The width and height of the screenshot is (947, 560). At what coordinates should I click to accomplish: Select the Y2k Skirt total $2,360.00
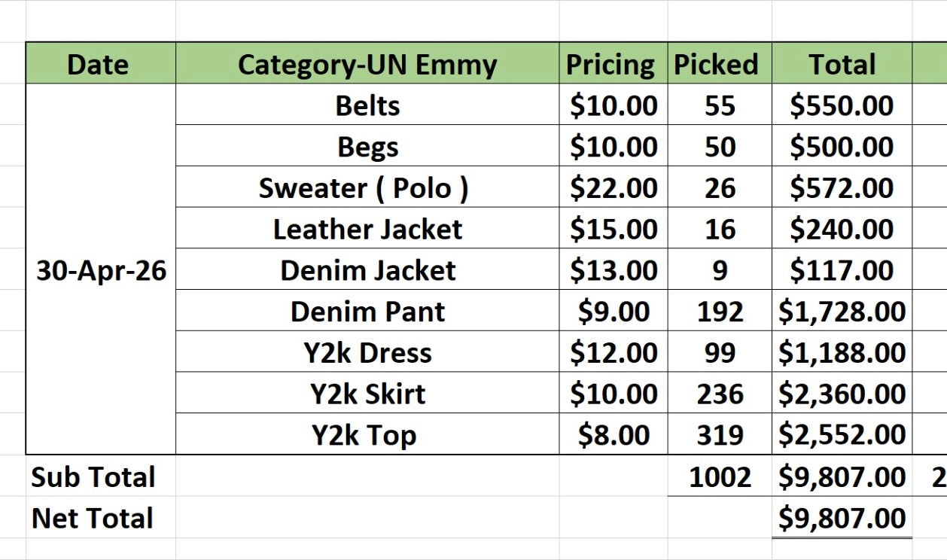pos(842,393)
